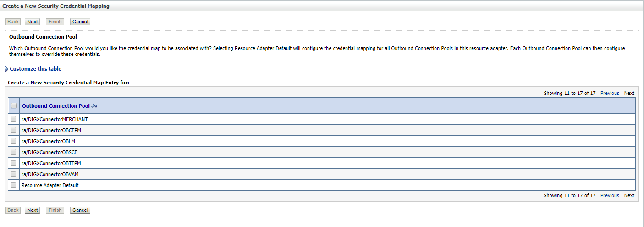Click the sort arrow icon beside Outbound Connection Pool

click(x=94, y=106)
